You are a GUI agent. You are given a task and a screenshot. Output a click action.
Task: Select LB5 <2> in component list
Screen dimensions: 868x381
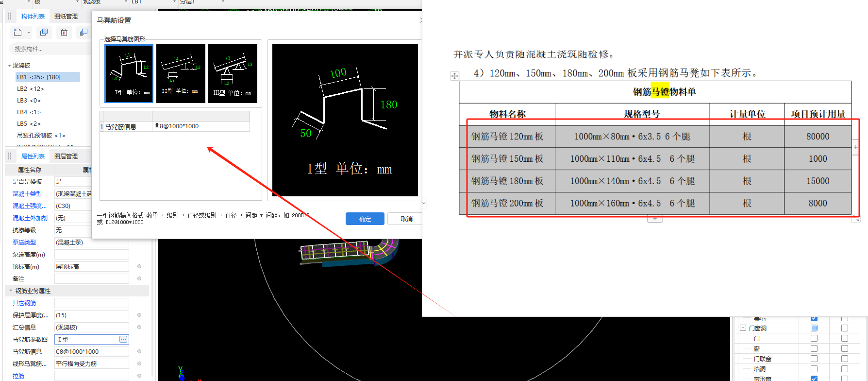(x=29, y=124)
